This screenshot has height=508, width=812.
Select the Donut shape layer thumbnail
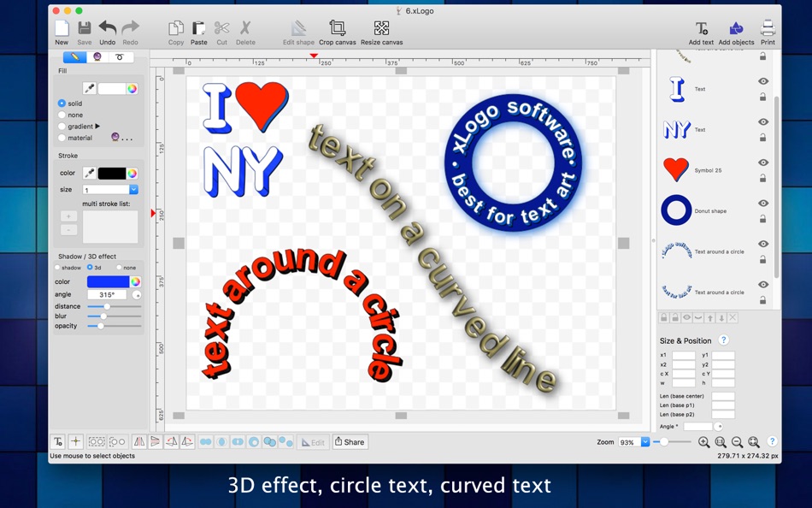click(676, 210)
